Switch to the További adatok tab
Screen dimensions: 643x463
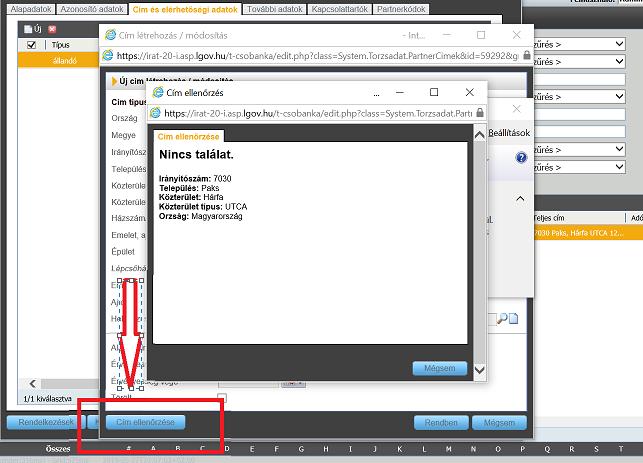(x=275, y=9)
